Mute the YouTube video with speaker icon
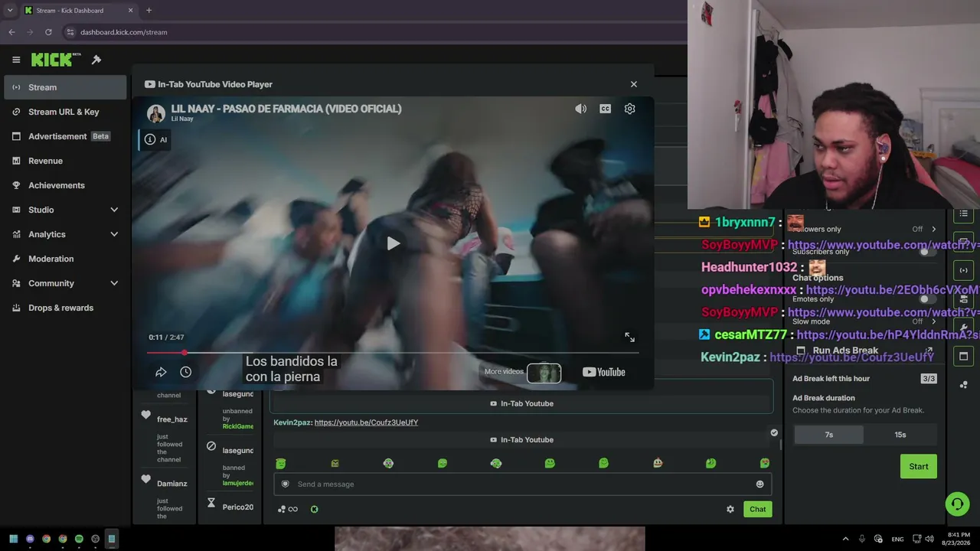The width and height of the screenshot is (980, 551). pos(581,109)
